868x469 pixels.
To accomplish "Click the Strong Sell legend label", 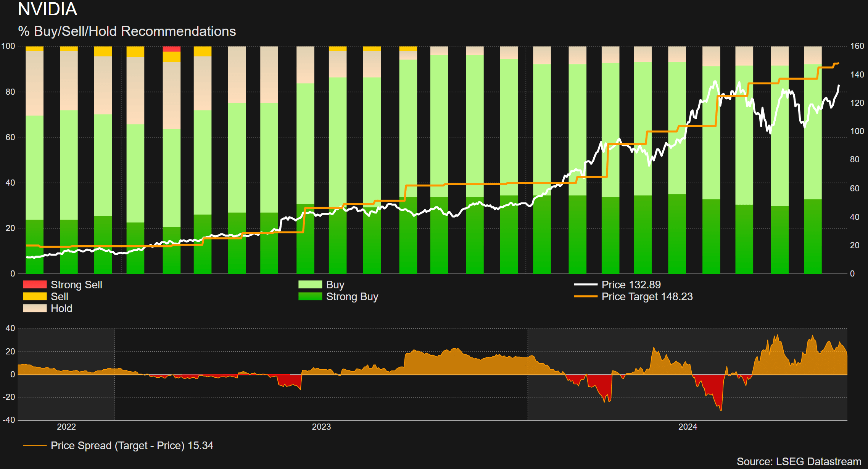I will pos(76,285).
